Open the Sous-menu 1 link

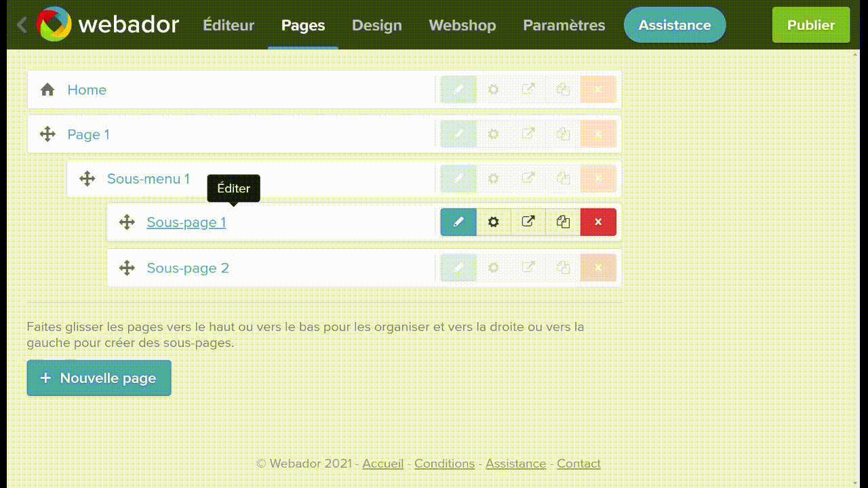pos(149,179)
